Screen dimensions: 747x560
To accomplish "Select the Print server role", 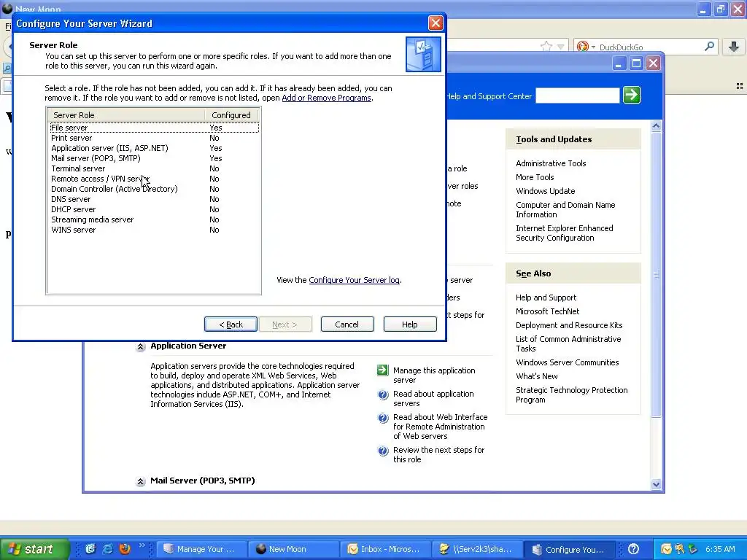I will coord(154,138).
